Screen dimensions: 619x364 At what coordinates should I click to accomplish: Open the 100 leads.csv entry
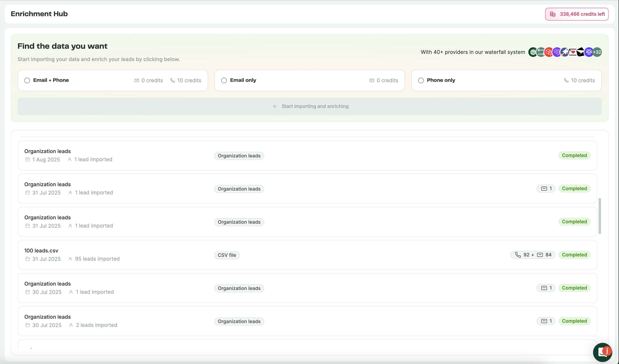tap(41, 251)
